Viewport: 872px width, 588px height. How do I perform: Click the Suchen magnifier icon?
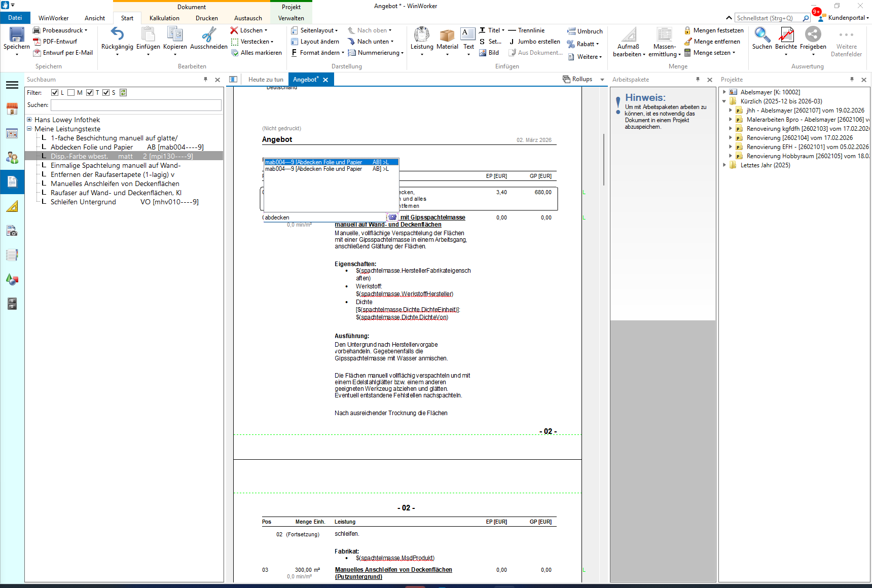[761, 35]
